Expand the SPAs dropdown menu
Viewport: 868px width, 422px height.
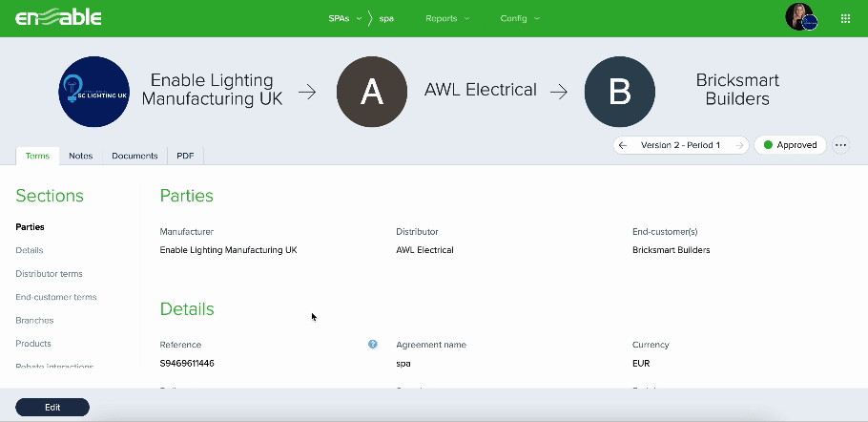[x=343, y=18]
